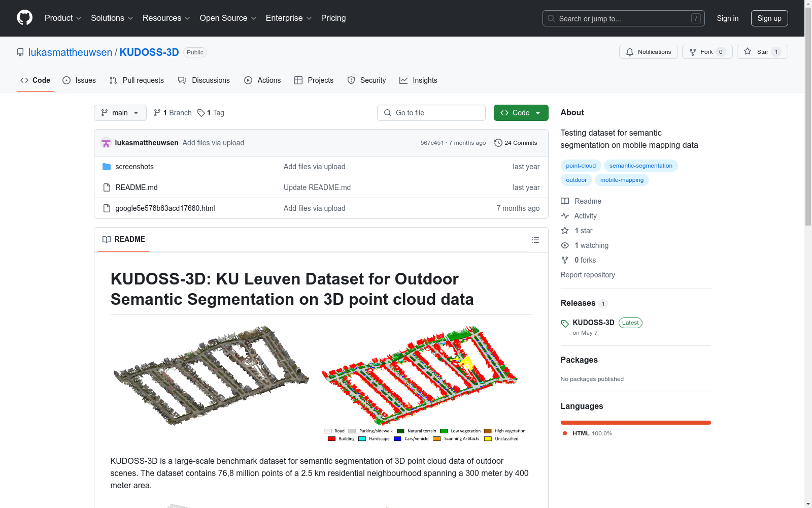
Task: Open the outdoor topic tag
Action: 577,180
